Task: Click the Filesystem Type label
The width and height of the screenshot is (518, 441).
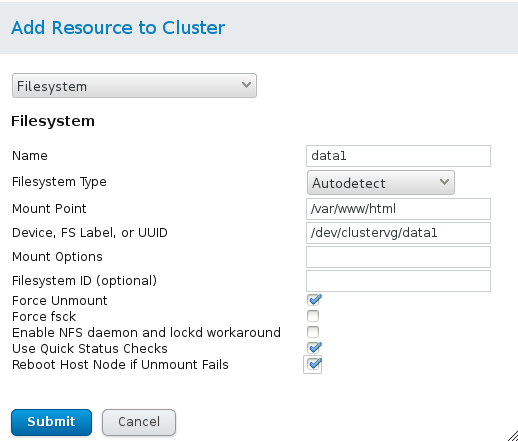Action: point(59,182)
